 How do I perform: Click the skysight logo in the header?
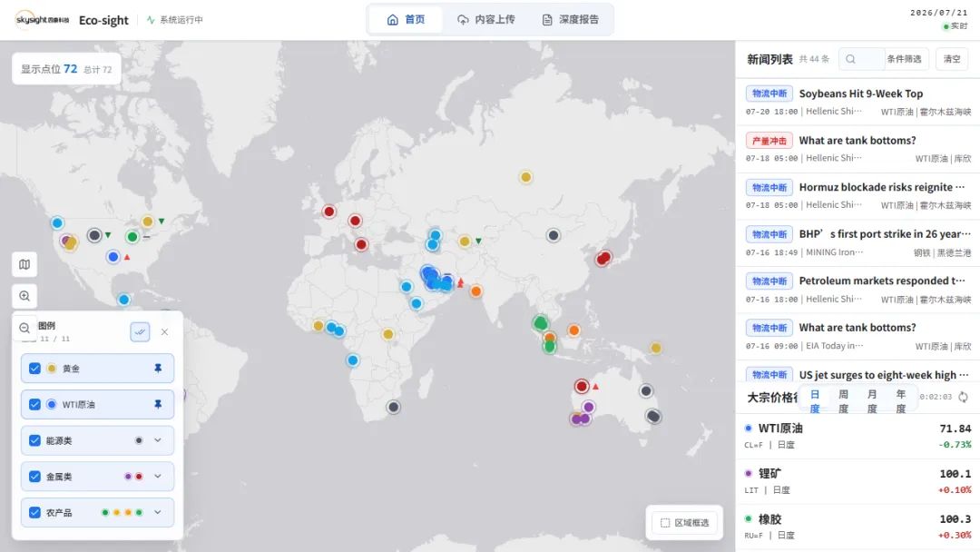[x=42, y=20]
